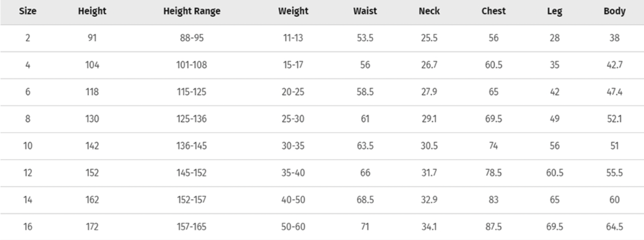Click weight cell 15-17
This screenshot has height=240, width=644.
pyautogui.click(x=293, y=65)
